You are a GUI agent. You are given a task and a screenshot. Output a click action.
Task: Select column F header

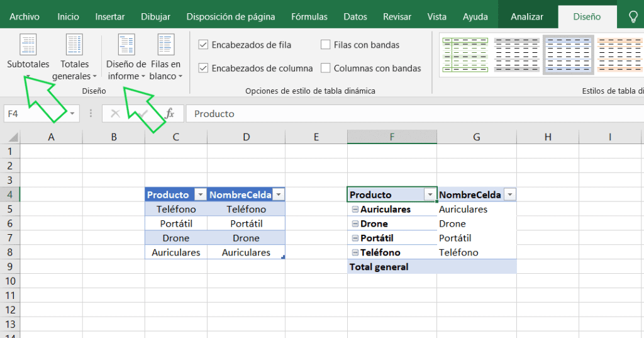392,137
